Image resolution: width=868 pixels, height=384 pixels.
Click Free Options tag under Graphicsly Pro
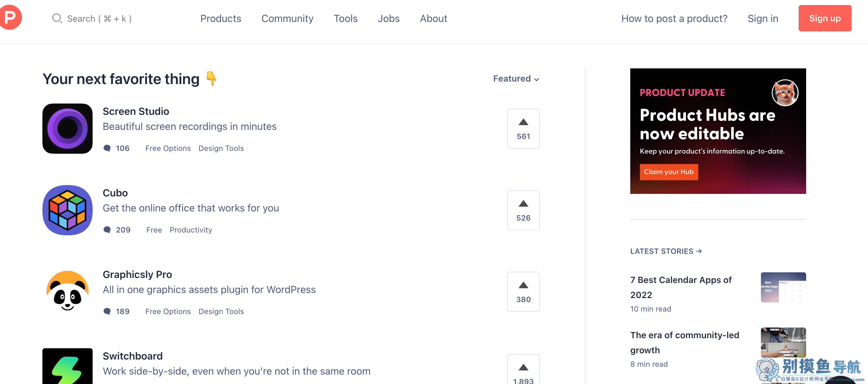168,312
